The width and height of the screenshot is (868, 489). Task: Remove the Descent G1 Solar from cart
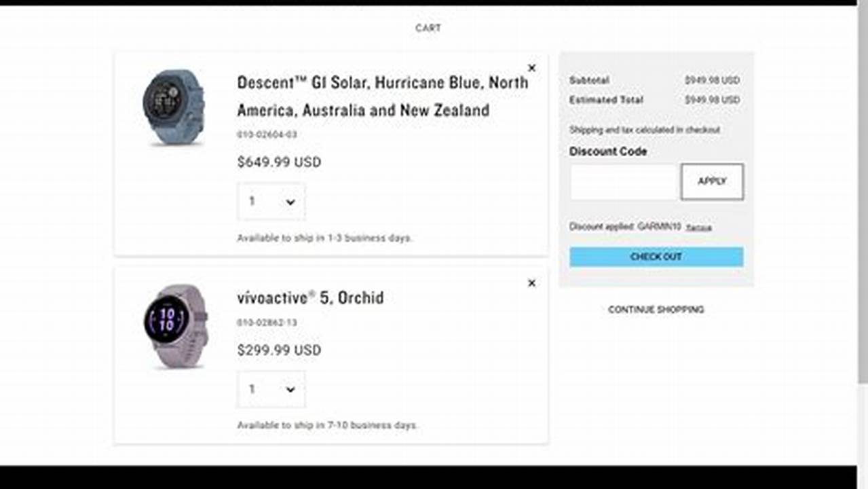531,68
